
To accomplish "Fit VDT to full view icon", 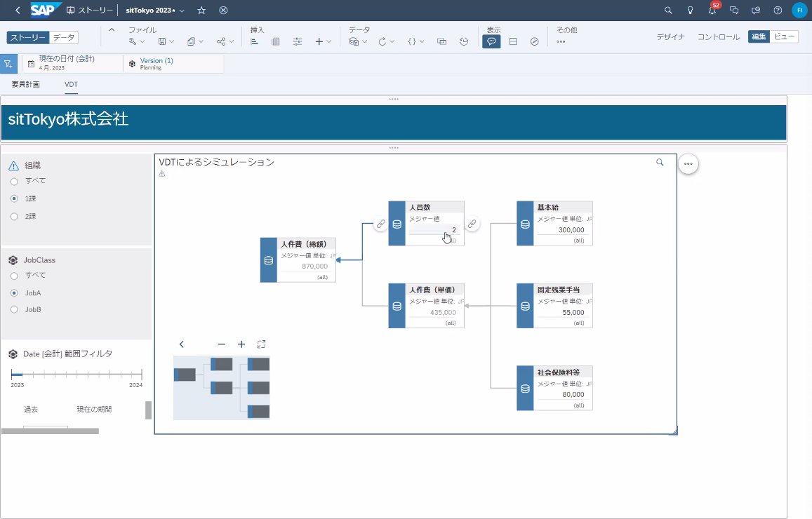I will pos(262,344).
